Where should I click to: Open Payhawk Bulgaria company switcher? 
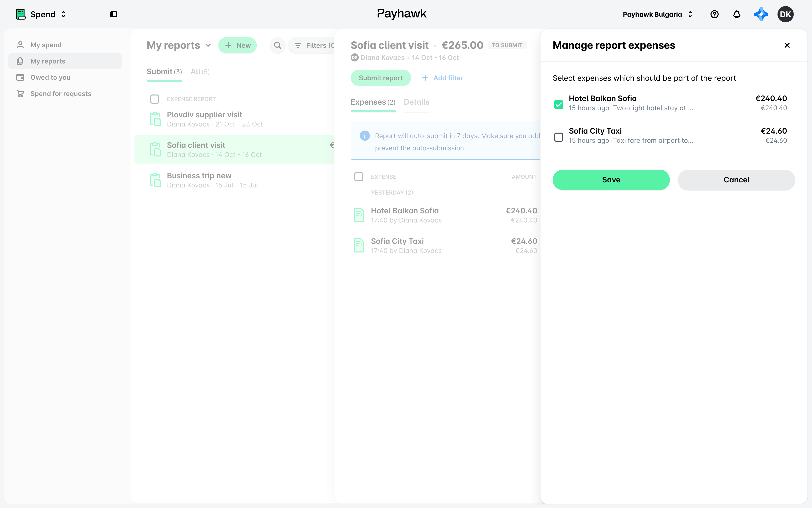[x=658, y=14]
